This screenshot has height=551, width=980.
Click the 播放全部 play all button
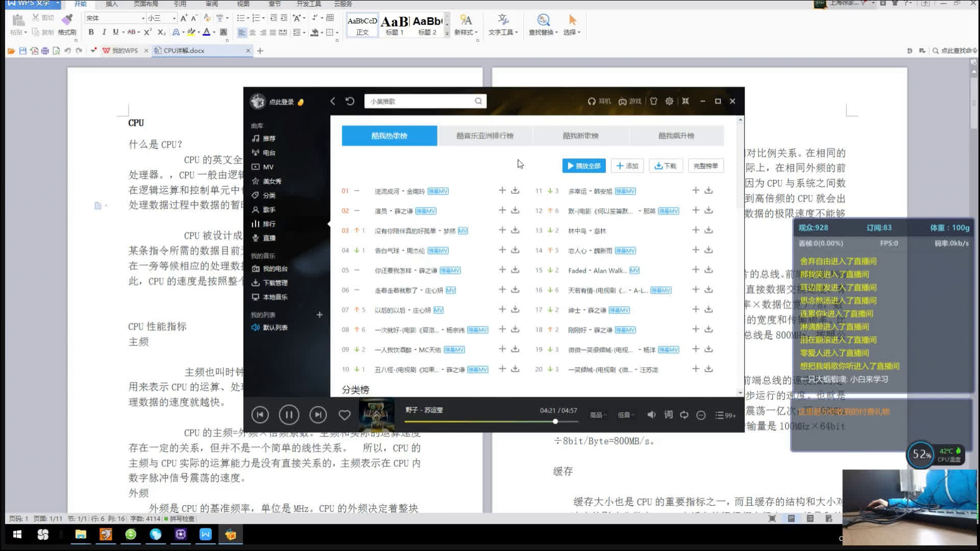tap(584, 166)
